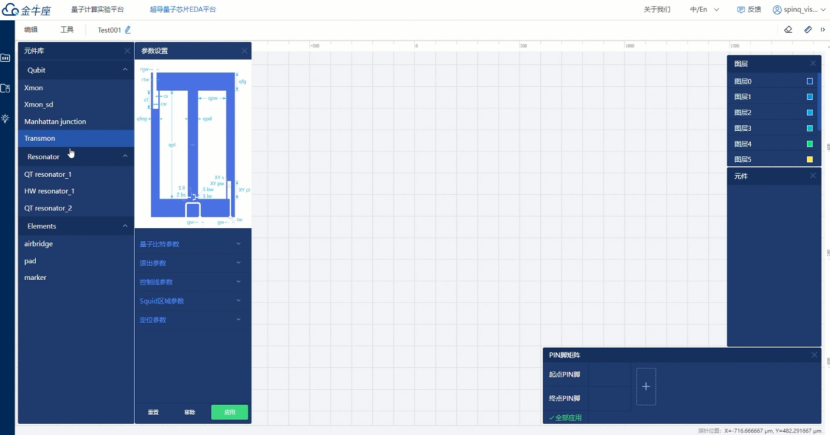This screenshot has width=830, height=436.
Task: Click the top icon in left sidebar
Action: [5, 58]
